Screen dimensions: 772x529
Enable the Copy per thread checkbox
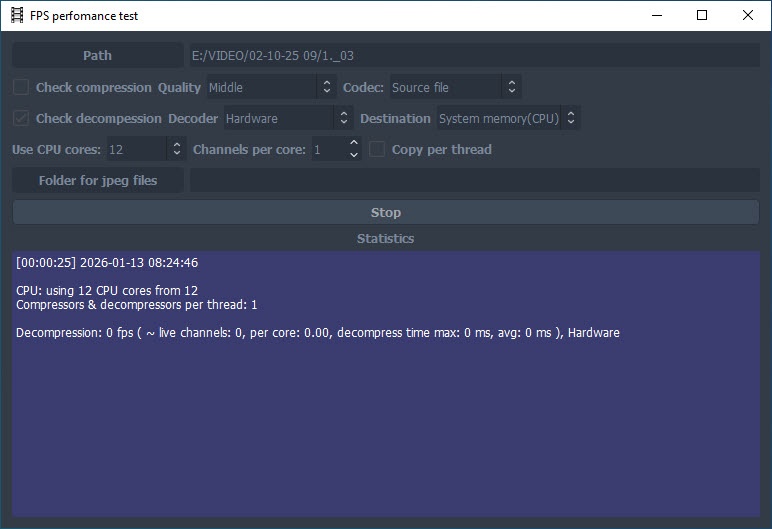[x=377, y=149]
